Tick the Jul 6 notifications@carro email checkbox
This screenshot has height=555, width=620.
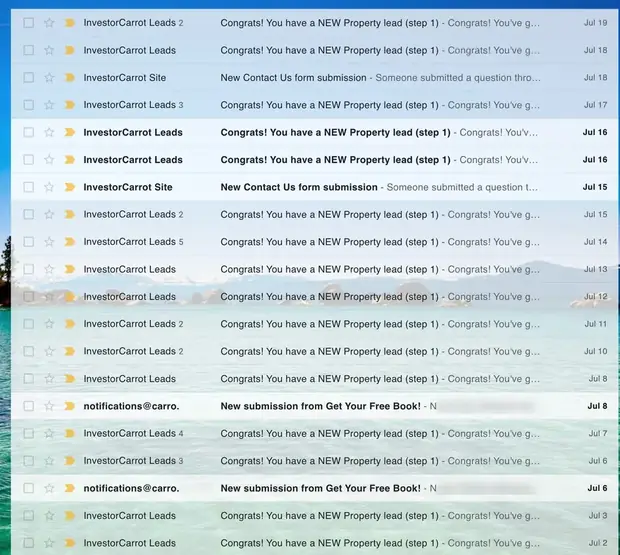point(28,488)
